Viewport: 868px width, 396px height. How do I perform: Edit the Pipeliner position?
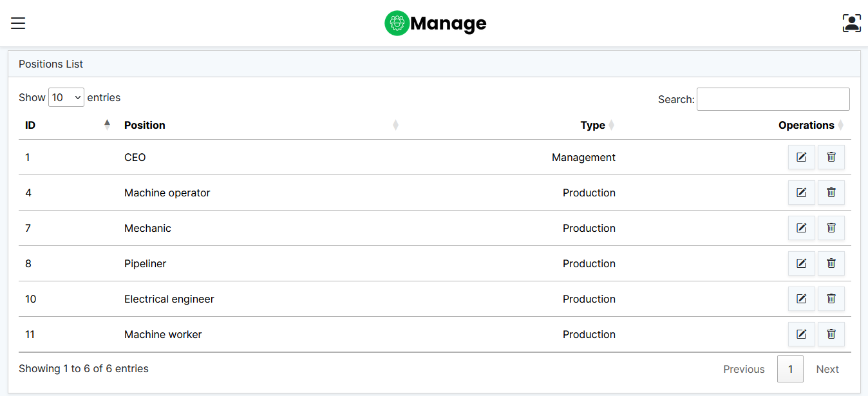pyautogui.click(x=801, y=263)
